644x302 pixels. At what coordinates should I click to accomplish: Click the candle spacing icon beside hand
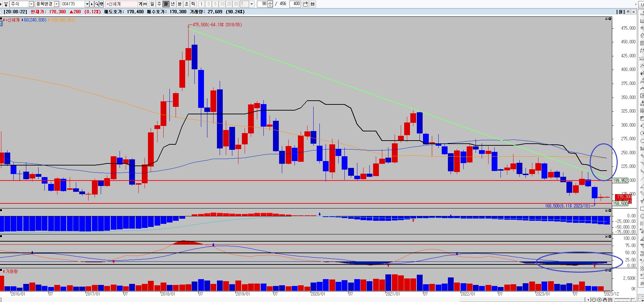coord(610,300)
